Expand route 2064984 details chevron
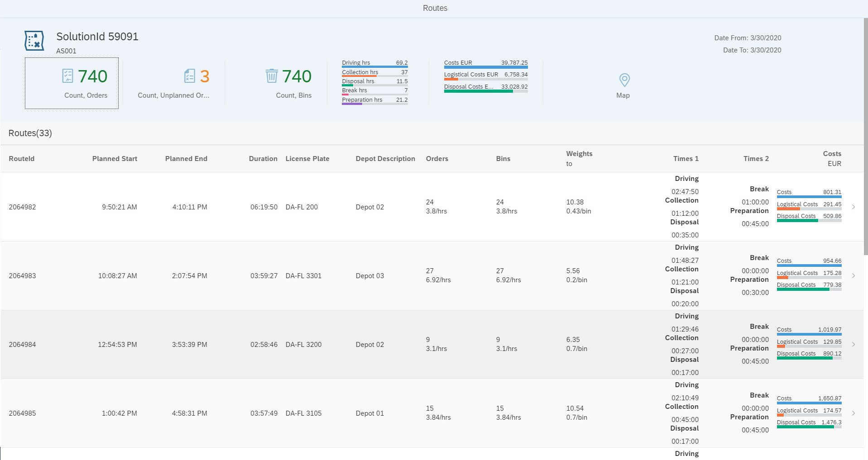 [854, 344]
